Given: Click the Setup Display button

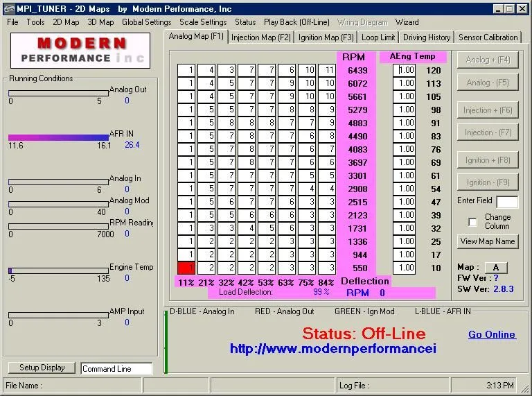Looking at the screenshot, I should pyautogui.click(x=42, y=368).
